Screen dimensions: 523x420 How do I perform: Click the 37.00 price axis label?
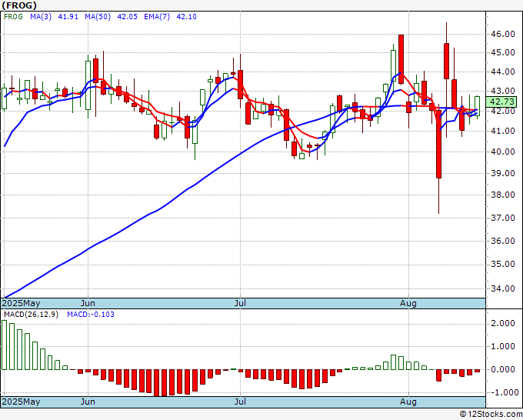pos(502,218)
